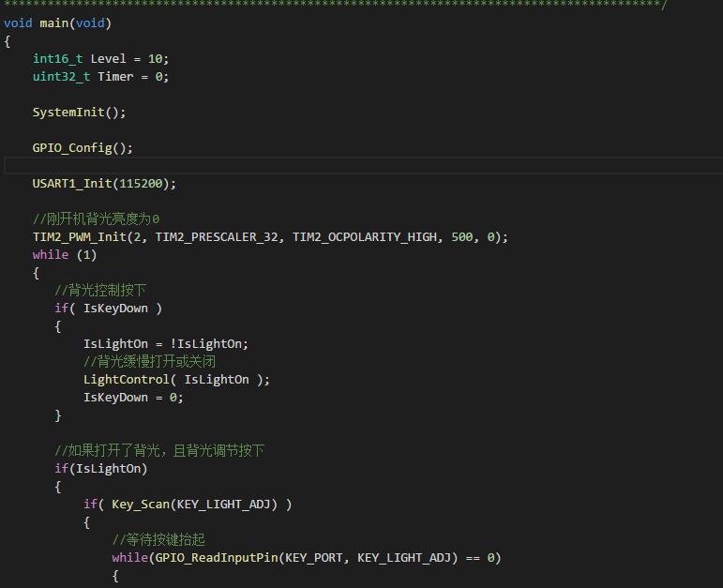723x588 pixels.
Task: Click the main function name
Action: pos(53,23)
